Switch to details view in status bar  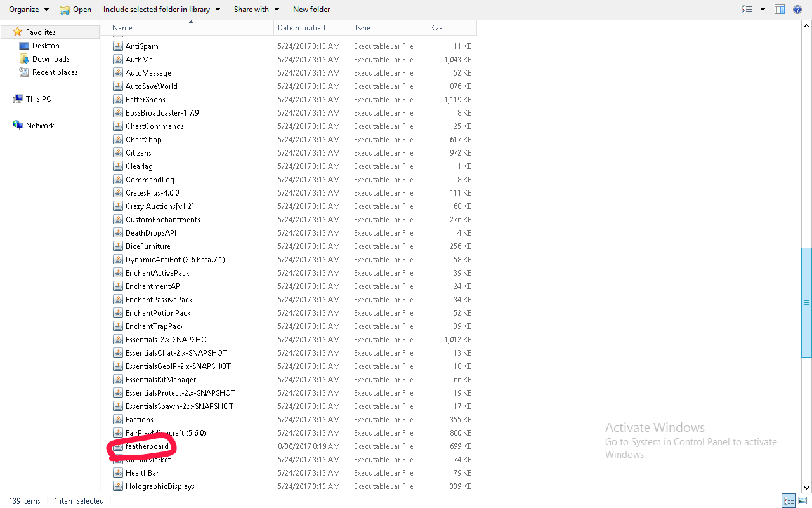[789, 501]
